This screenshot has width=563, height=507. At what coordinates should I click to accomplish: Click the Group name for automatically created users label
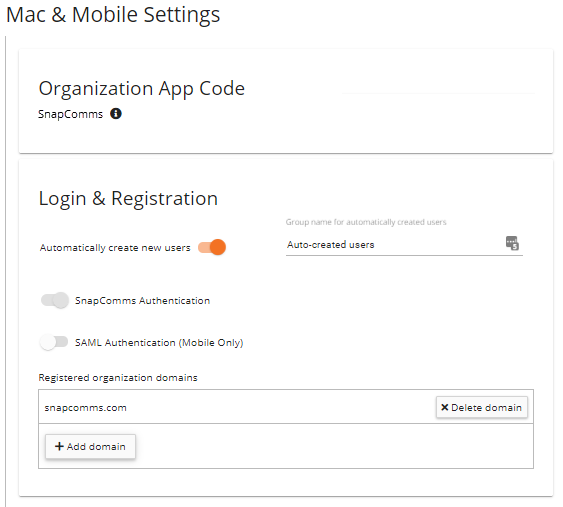pyautogui.click(x=366, y=222)
